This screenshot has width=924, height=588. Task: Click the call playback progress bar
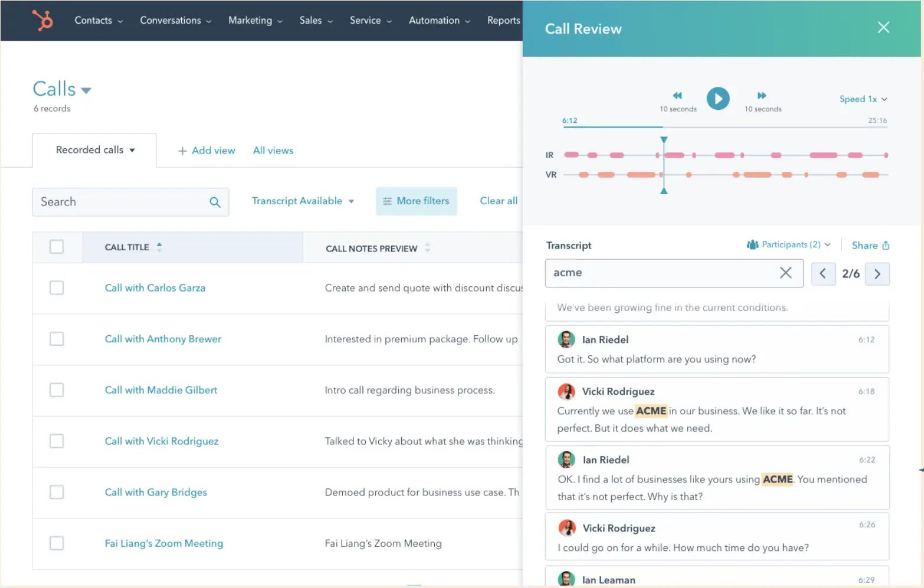[x=725, y=127]
